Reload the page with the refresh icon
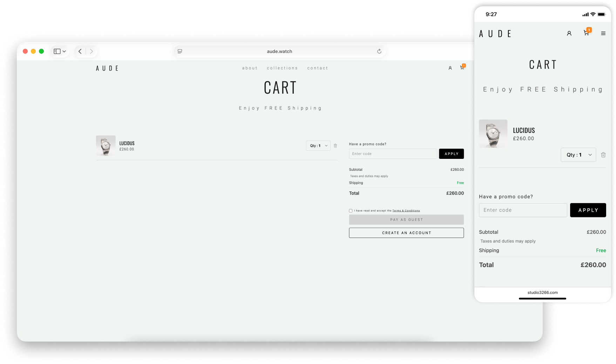 click(x=379, y=51)
